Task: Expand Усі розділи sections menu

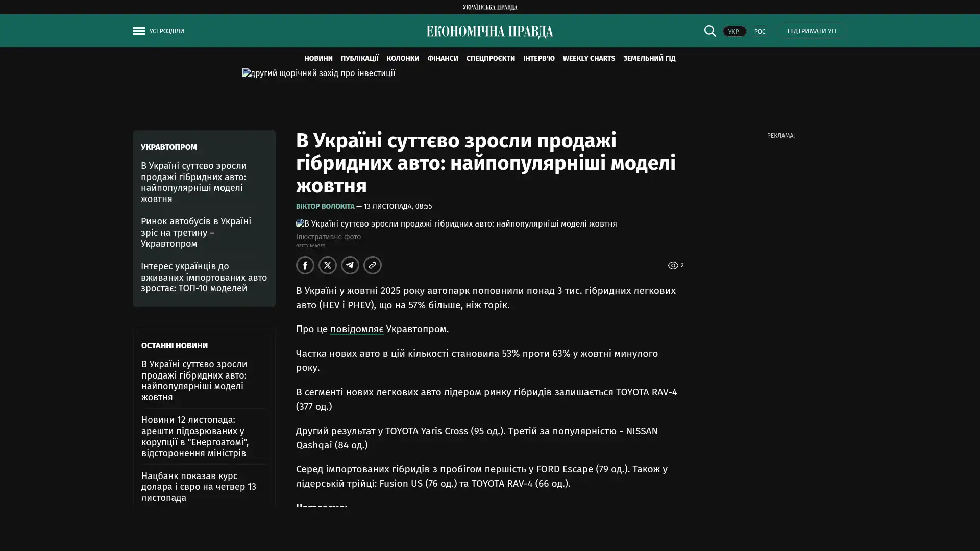Action: pyautogui.click(x=166, y=31)
